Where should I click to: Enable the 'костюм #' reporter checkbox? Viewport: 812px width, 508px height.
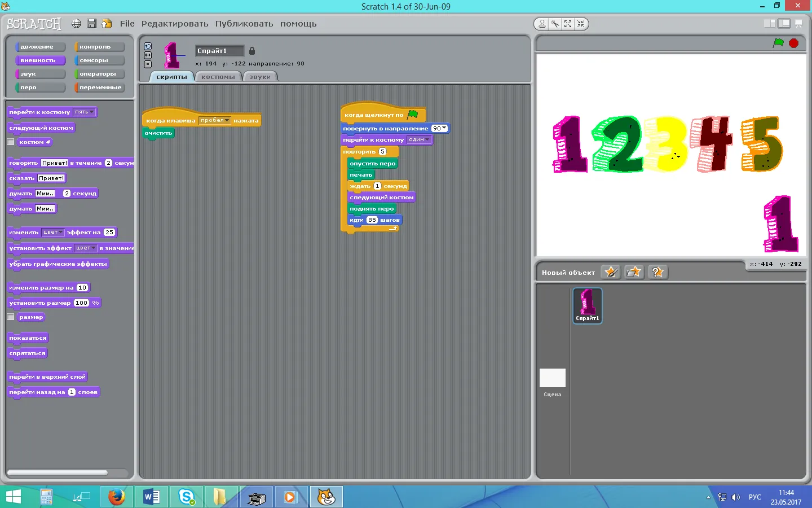tap(11, 142)
